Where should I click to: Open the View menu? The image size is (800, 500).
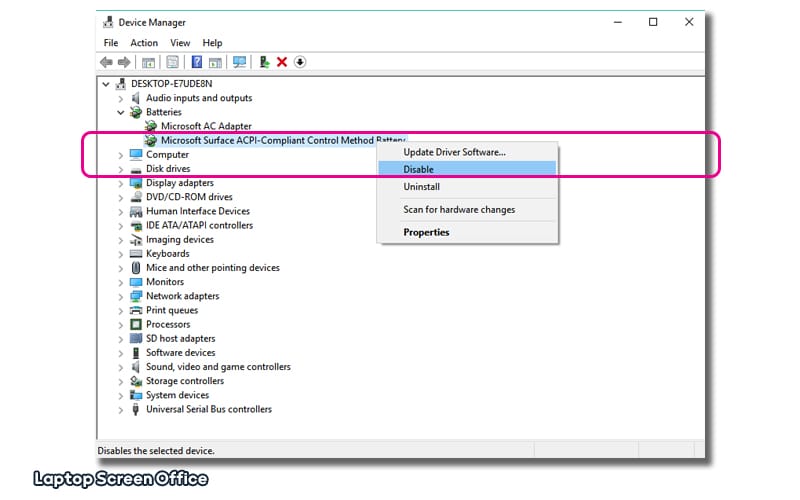click(x=180, y=43)
